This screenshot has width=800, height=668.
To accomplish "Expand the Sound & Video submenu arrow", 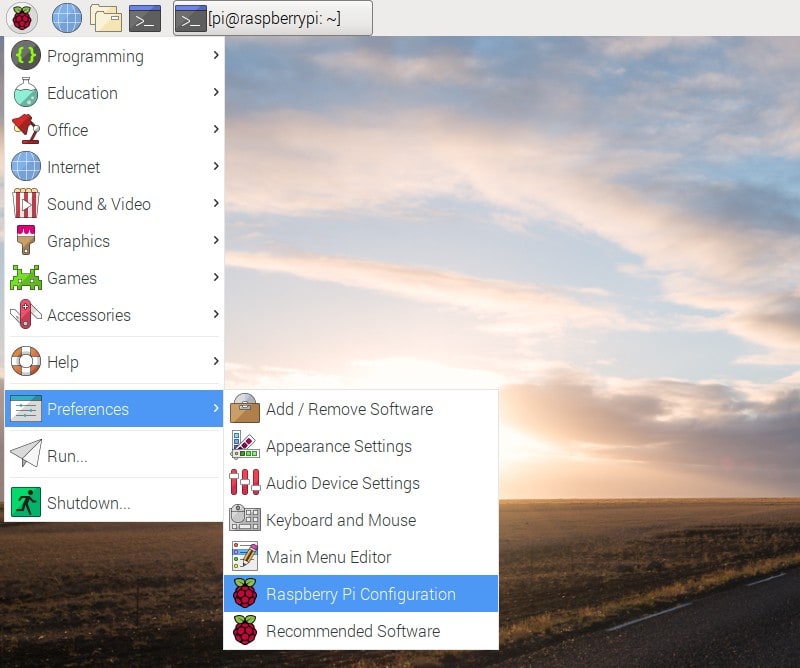I will pos(216,203).
